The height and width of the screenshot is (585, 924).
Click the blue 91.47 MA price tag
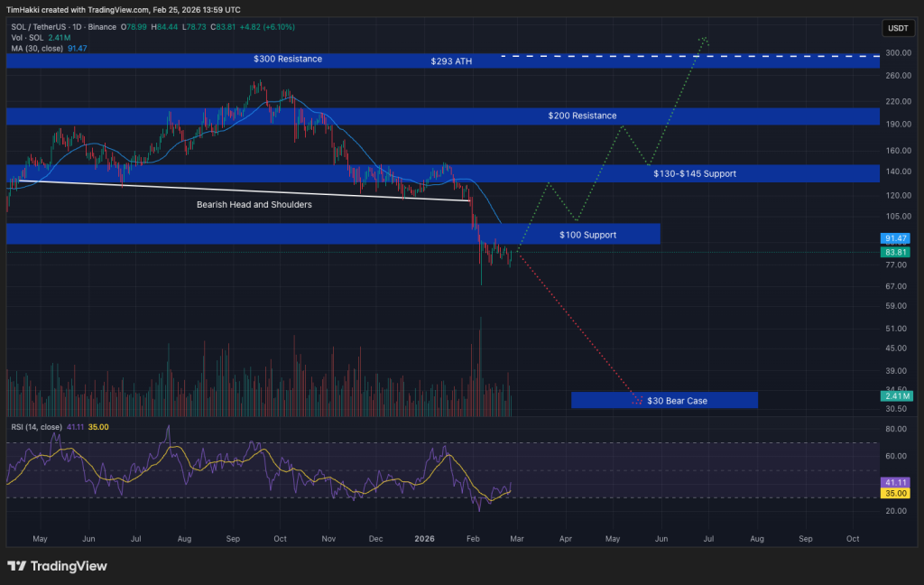pos(894,239)
